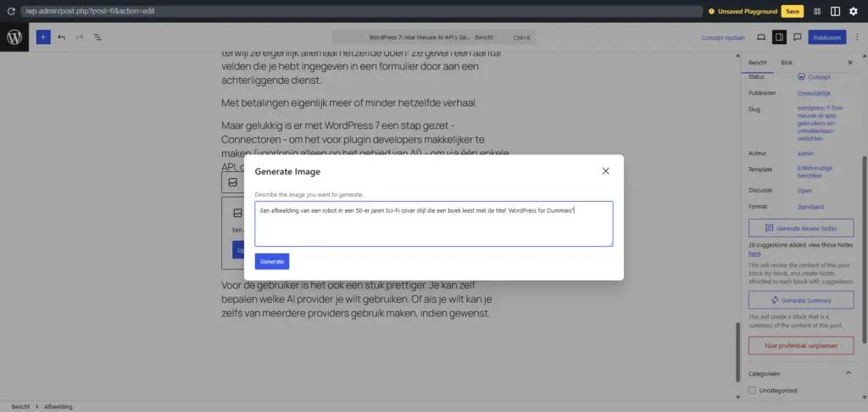Click the WordPress logo to view posts
This screenshot has height=412, width=868.
[14, 37]
